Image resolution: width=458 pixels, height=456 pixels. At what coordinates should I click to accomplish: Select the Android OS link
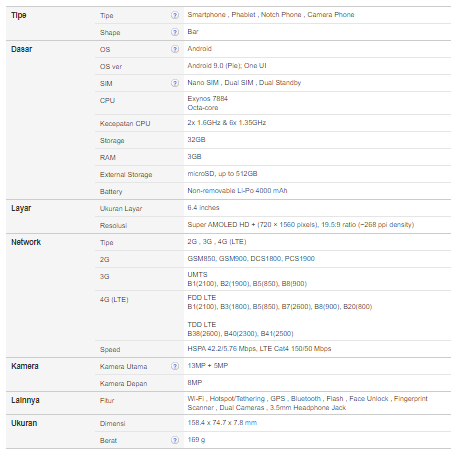pyautogui.click(x=199, y=49)
